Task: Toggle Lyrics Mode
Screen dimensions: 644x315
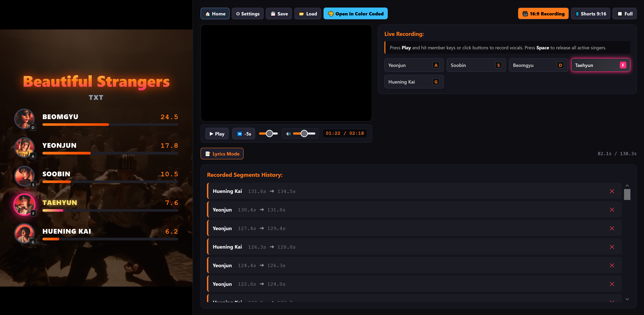Action: tap(222, 154)
